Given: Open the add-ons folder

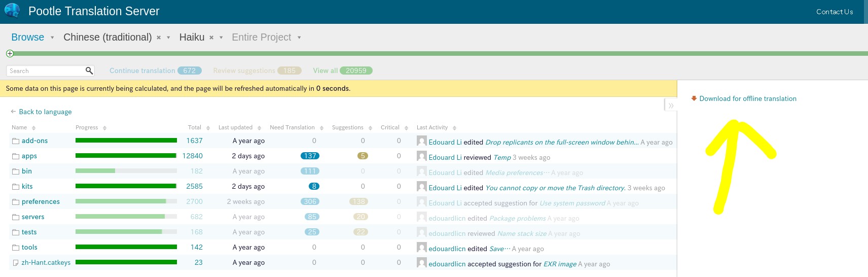Looking at the screenshot, I should (34, 141).
